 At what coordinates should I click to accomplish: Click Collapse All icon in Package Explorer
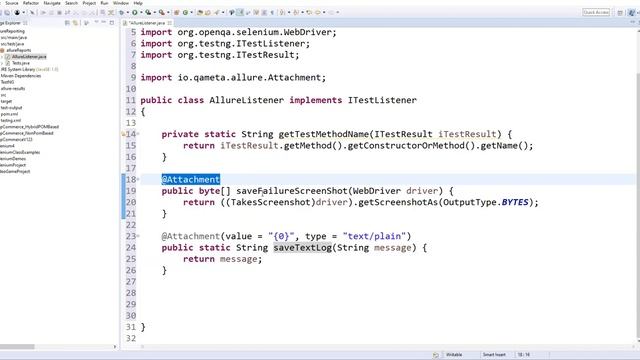coord(67,23)
